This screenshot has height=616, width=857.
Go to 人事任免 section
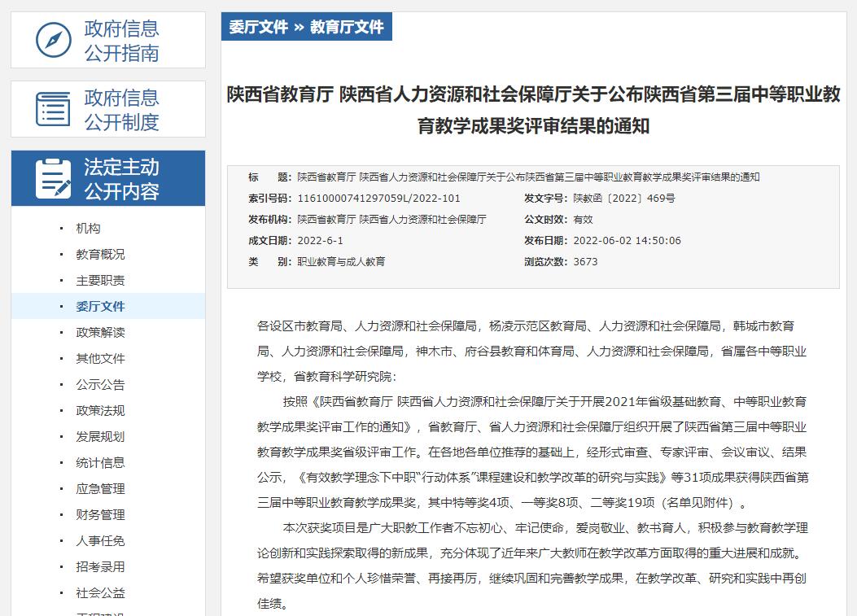click(101, 541)
